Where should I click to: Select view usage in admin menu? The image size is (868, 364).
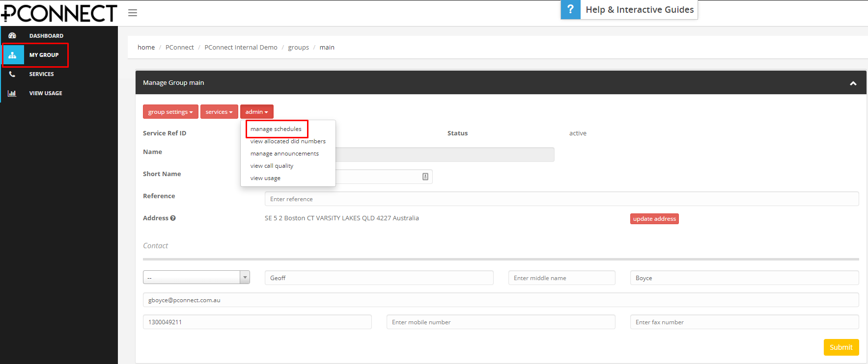[x=265, y=178]
